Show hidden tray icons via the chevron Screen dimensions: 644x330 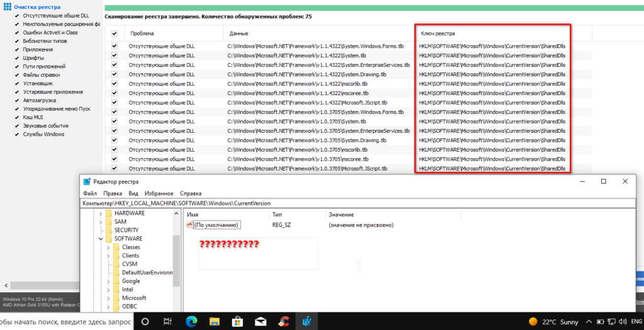589,322
